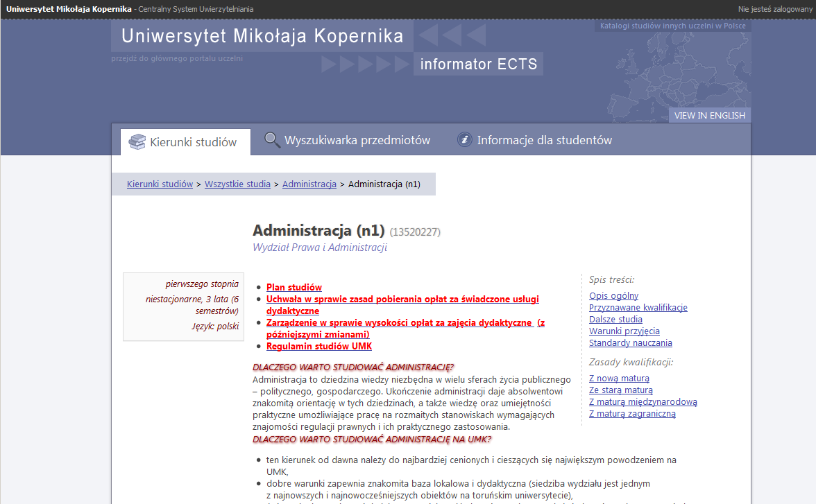
Task: Click 'Język: polski' in info box
Action: coord(215,326)
